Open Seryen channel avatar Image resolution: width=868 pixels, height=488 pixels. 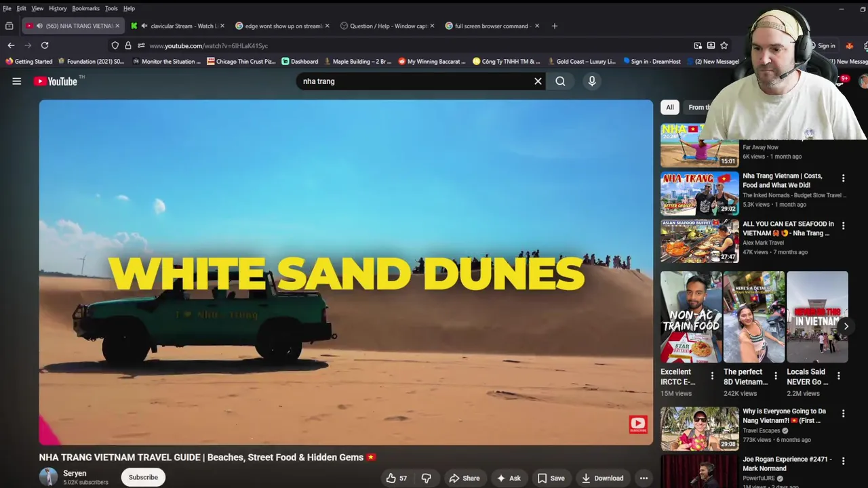click(x=48, y=477)
